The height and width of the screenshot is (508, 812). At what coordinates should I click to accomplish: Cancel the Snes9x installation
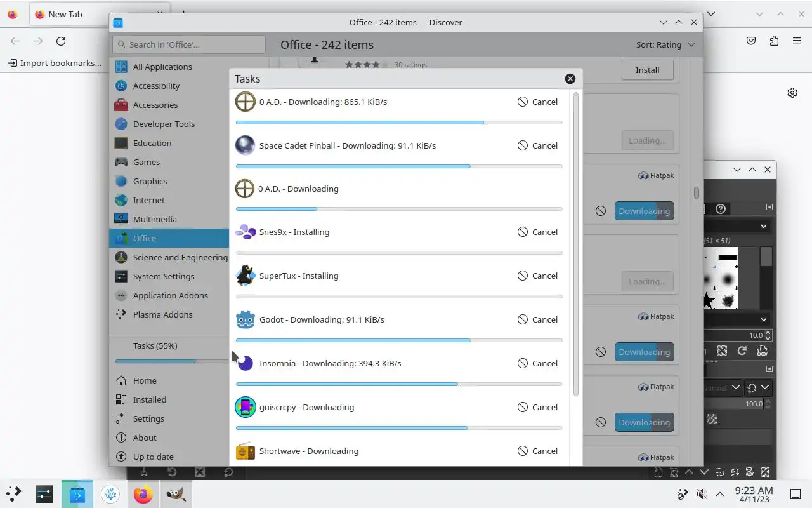click(x=537, y=232)
